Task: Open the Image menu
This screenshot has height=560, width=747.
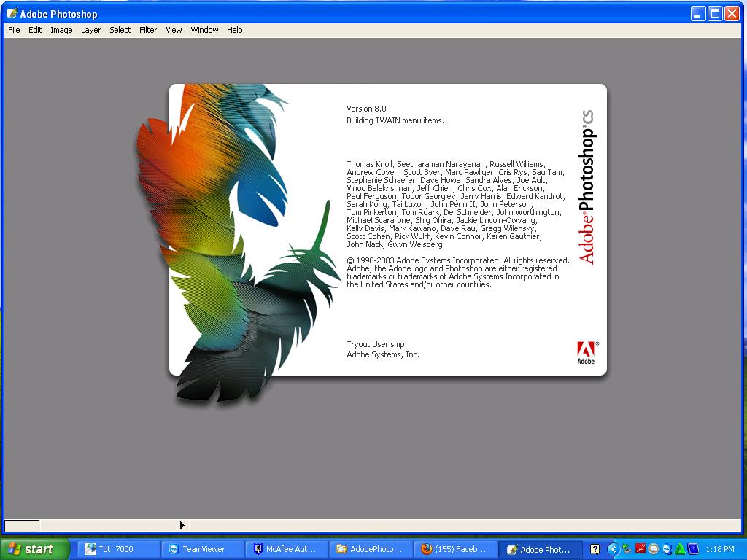Action: tap(61, 30)
